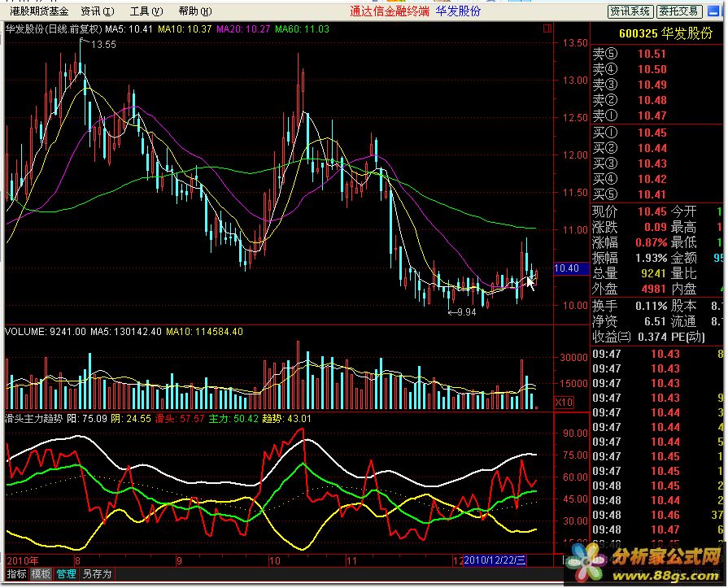Click the 600325 华发股份 stock title

665,33
